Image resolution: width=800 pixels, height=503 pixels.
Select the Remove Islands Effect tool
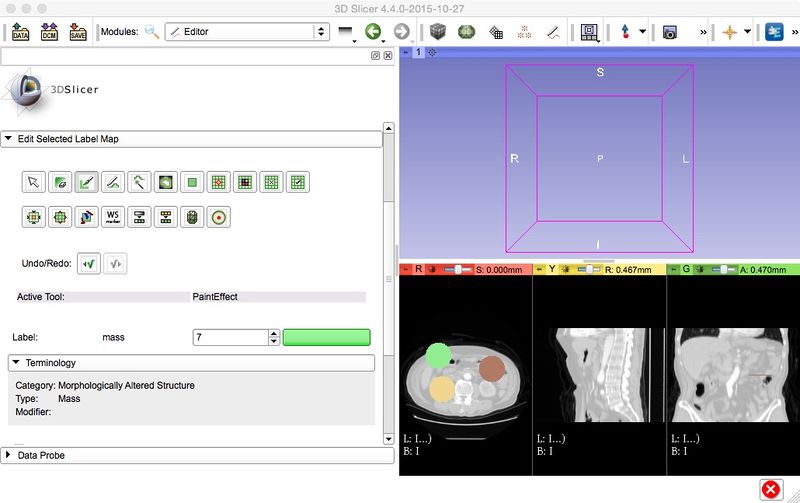coord(271,182)
